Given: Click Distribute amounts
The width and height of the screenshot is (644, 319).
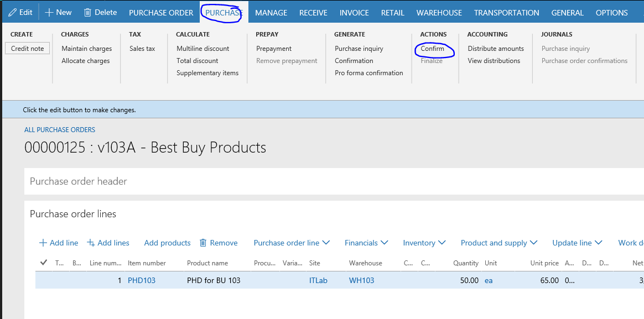Looking at the screenshot, I should click(496, 49).
